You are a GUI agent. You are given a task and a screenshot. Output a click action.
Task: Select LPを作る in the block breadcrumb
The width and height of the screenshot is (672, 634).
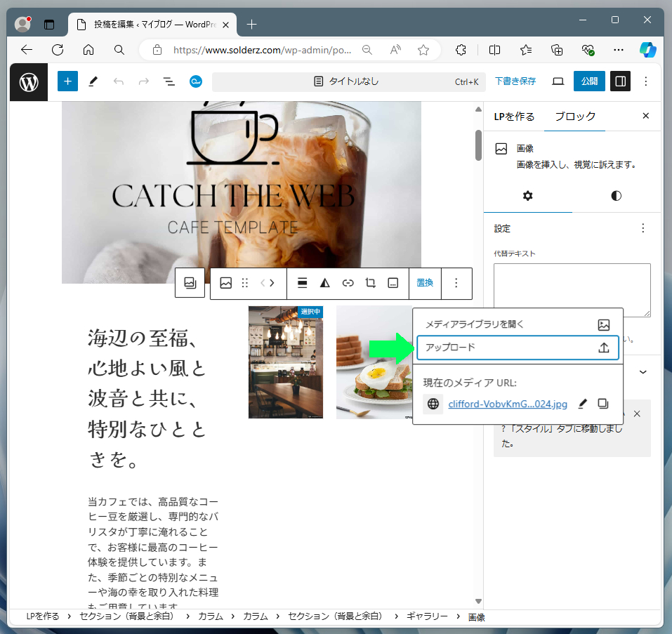pyautogui.click(x=43, y=616)
